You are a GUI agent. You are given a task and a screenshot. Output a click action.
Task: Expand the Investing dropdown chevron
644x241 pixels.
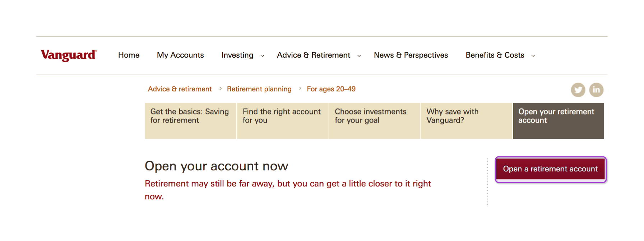point(262,56)
